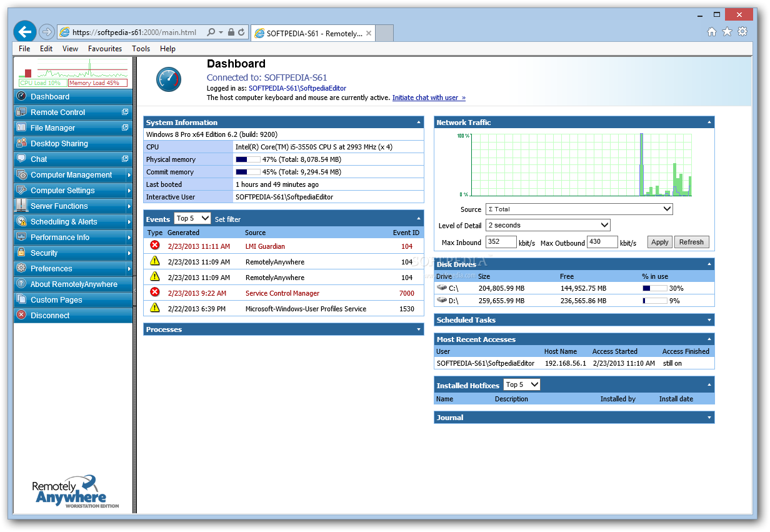Collapse the Network Traffic panel
770x532 pixels.
[x=709, y=123]
